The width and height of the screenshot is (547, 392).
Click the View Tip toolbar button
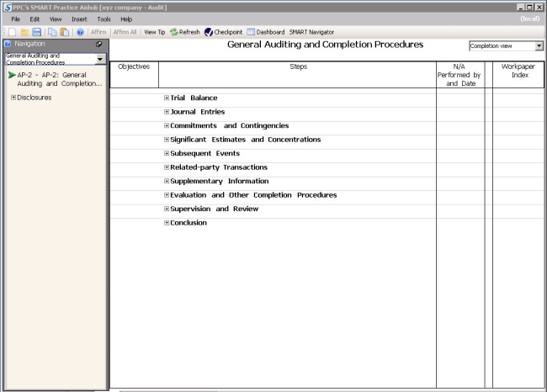click(155, 32)
